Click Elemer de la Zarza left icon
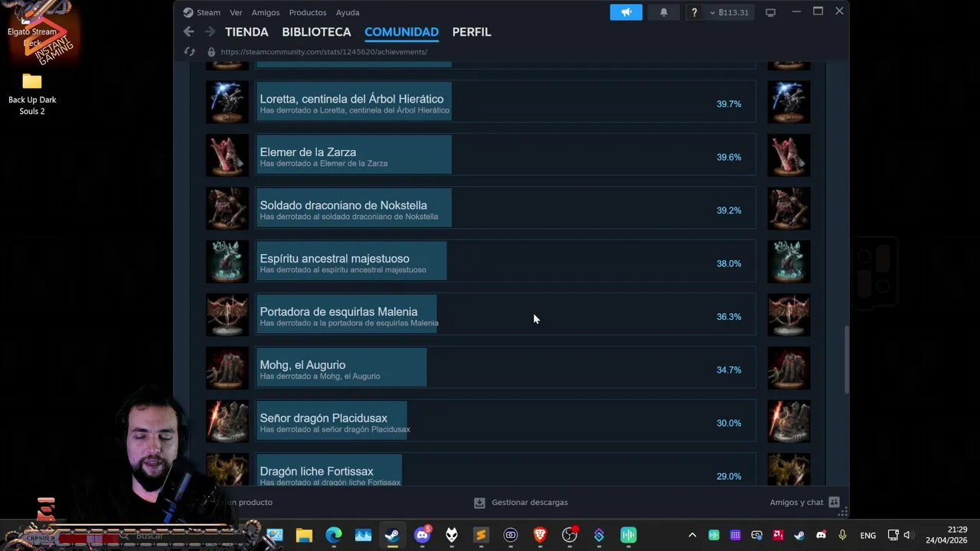This screenshot has height=551, width=980. pos(227,155)
